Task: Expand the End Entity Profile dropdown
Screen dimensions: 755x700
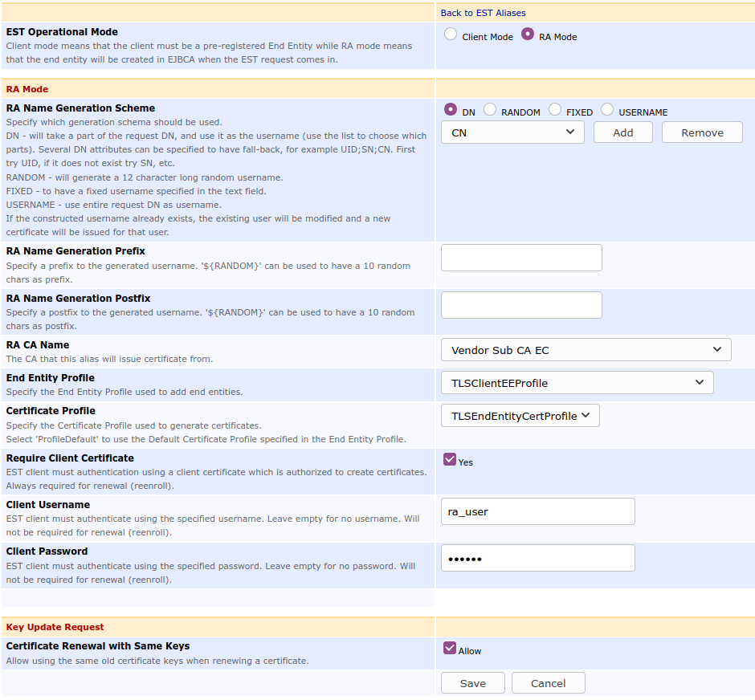Action: click(577, 383)
